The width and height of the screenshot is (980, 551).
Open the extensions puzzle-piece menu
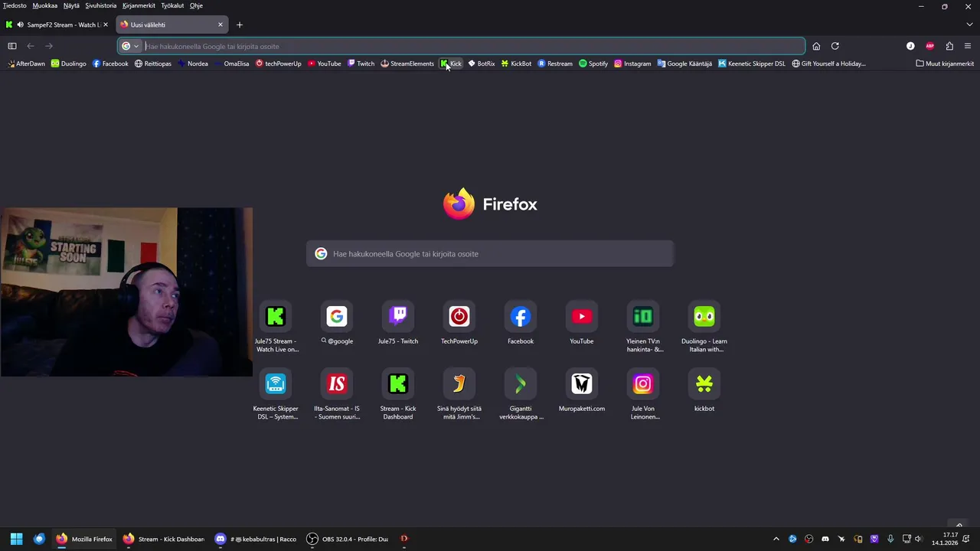coord(949,46)
